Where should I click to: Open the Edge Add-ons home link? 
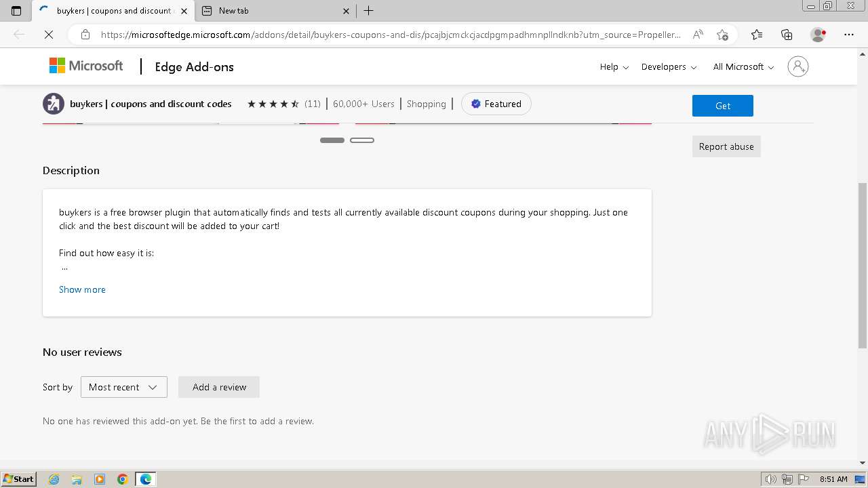194,66
